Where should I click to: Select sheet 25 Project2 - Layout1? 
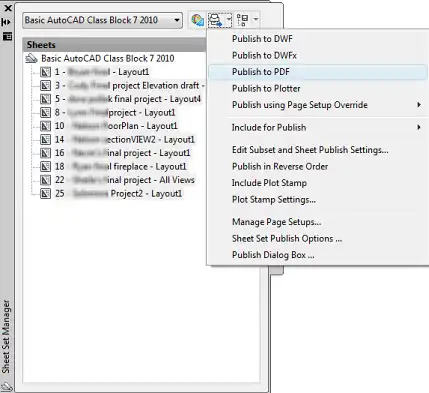118,194
